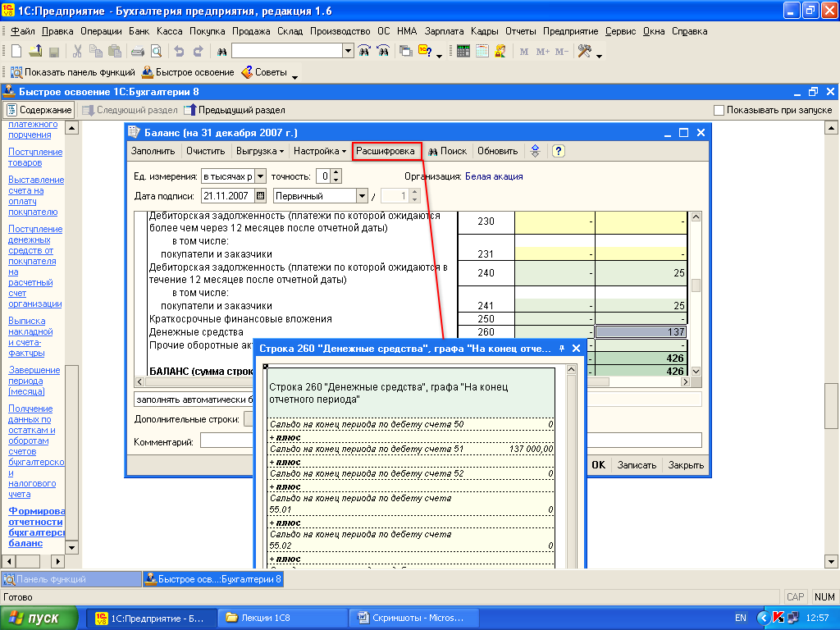Click the Обновить button

498,151
